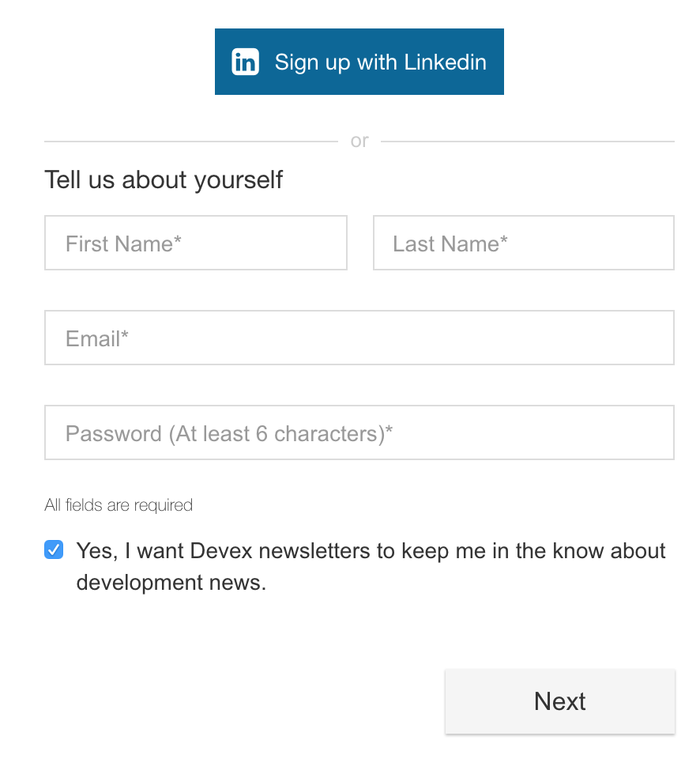Viewport: 700px width, 759px height.
Task: Click into the Email field
Action: point(359,338)
